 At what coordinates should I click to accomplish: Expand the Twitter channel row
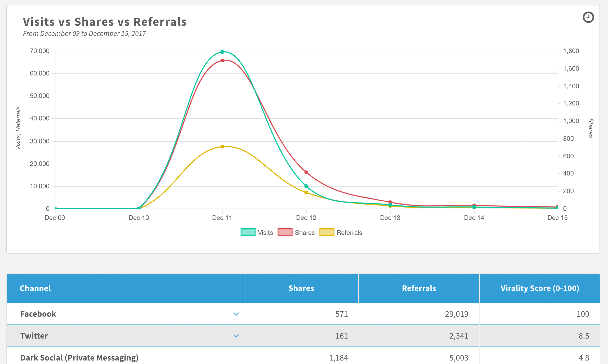(236, 336)
